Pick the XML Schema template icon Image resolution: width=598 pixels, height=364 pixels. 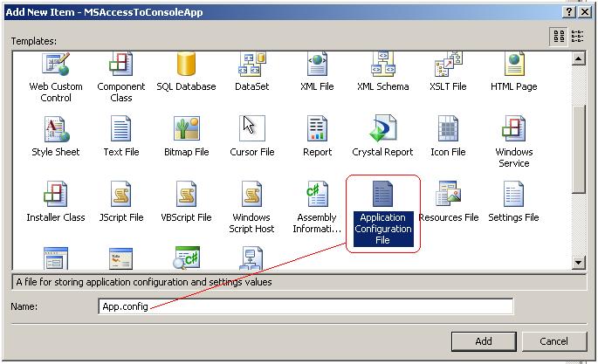382,66
